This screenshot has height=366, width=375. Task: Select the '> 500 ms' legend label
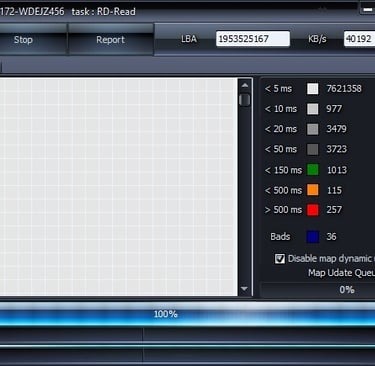283,210
